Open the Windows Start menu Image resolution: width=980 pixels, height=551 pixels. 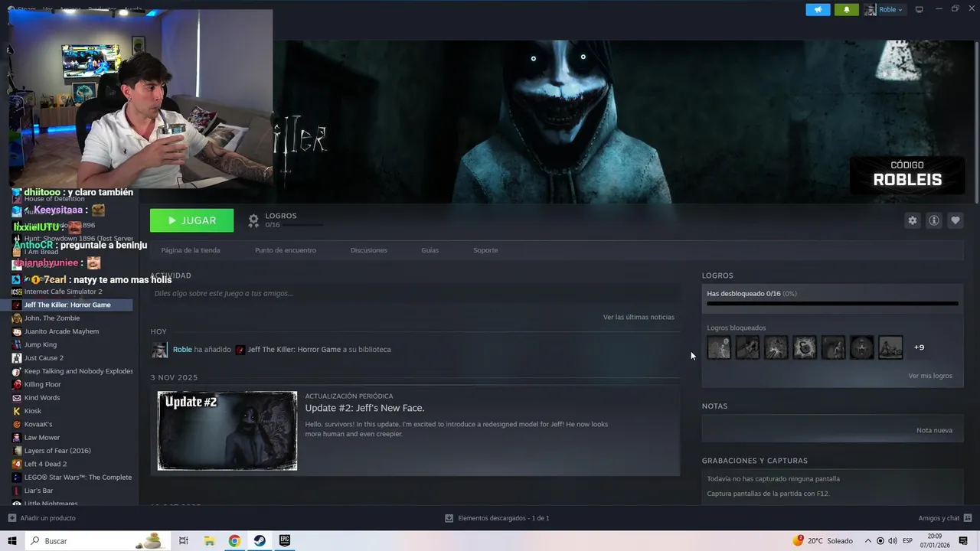[12, 541]
